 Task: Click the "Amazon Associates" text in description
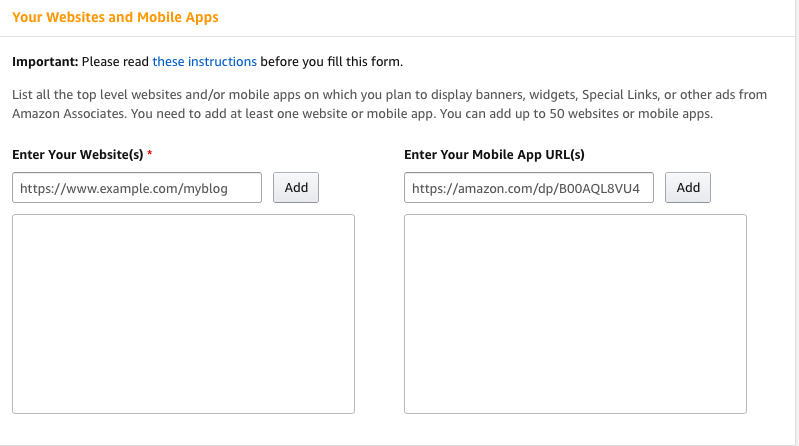pos(68,113)
